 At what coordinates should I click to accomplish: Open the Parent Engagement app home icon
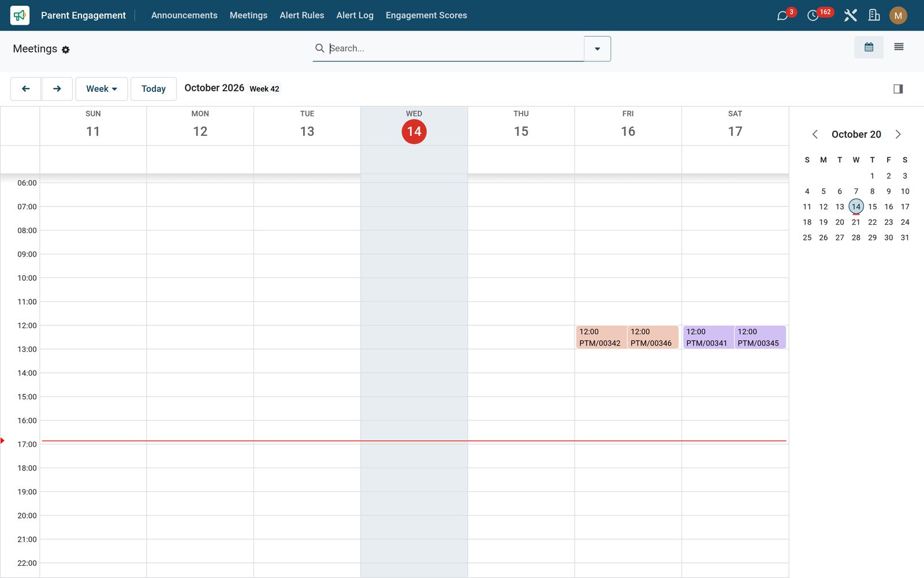coord(20,15)
